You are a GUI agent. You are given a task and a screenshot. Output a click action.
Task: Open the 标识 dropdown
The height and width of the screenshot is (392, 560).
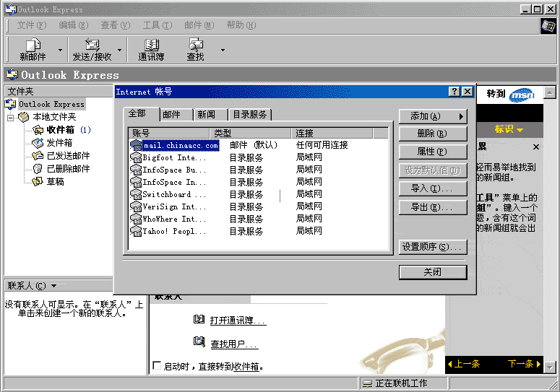tap(509, 129)
